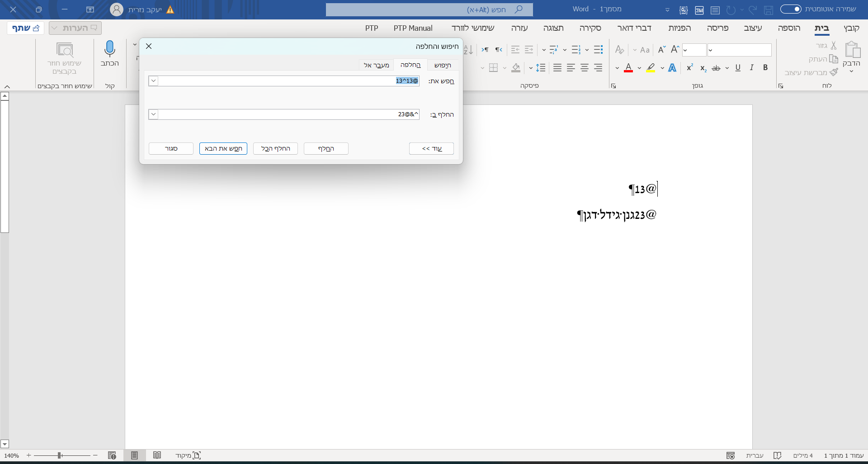The width and height of the screenshot is (868, 464).
Task: Click the חפש את הבא (Find Next) button
Action: point(223,149)
